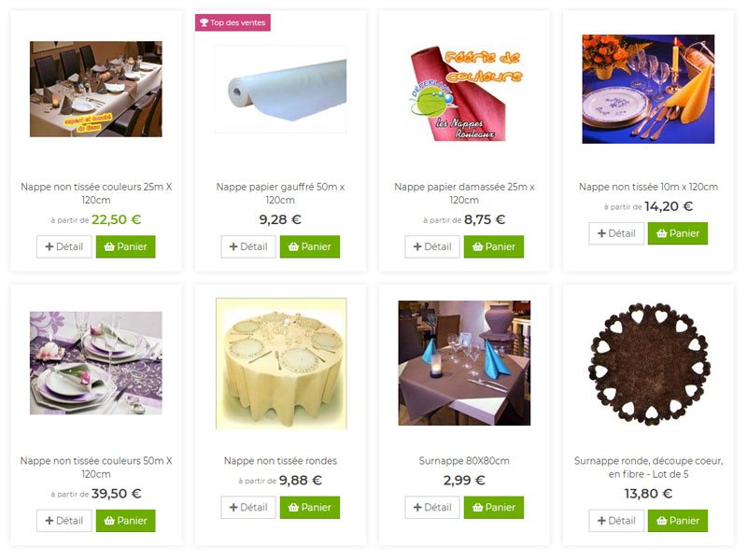747x560 pixels.
Task: Open Détail for Nappe non tissée couleurs 25m
Action: pyautogui.click(x=63, y=246)
